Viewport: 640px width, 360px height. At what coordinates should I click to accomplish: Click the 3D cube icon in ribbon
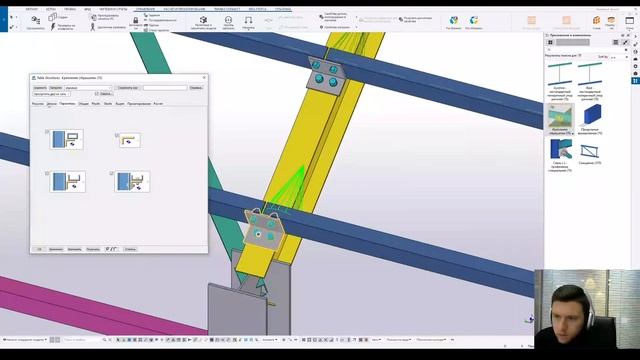point(203,20)
